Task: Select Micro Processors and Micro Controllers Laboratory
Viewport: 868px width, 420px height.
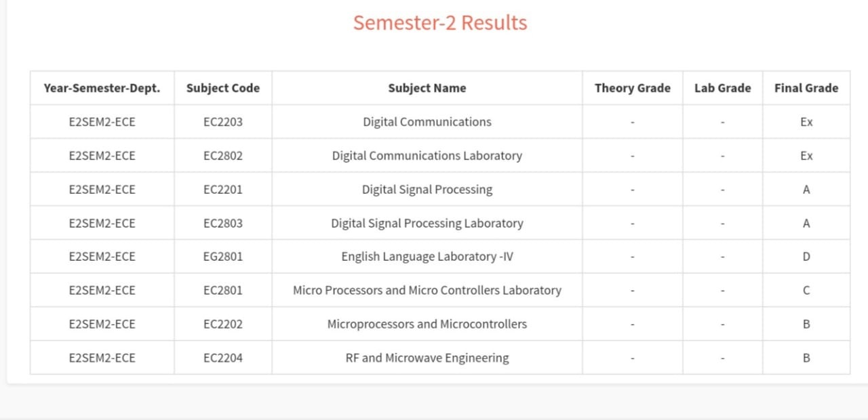Action: [427, 291]
